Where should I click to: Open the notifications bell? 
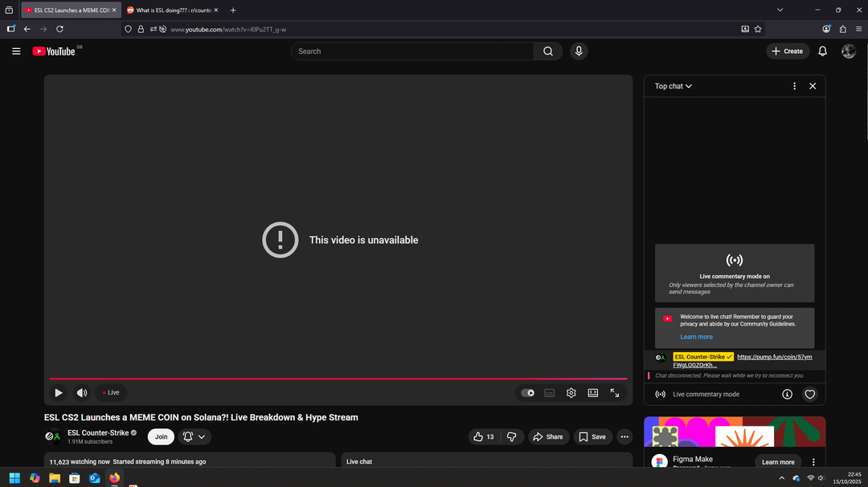coord(823,51)
